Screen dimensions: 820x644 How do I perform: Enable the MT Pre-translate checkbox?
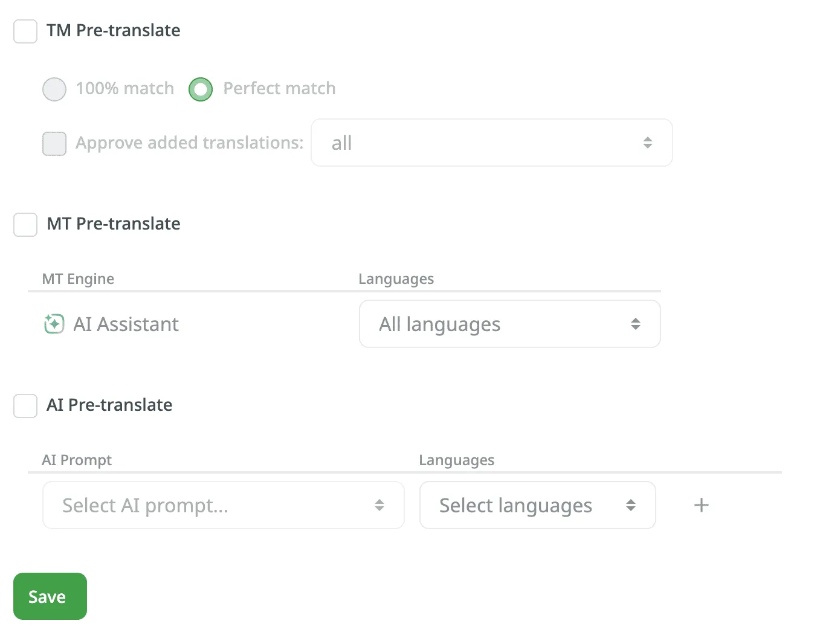pyautogui.click(x=25, y=224)
